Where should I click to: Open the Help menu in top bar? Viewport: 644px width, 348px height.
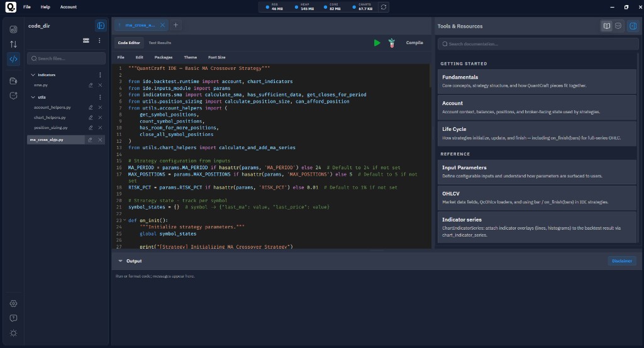pos(45,7)
